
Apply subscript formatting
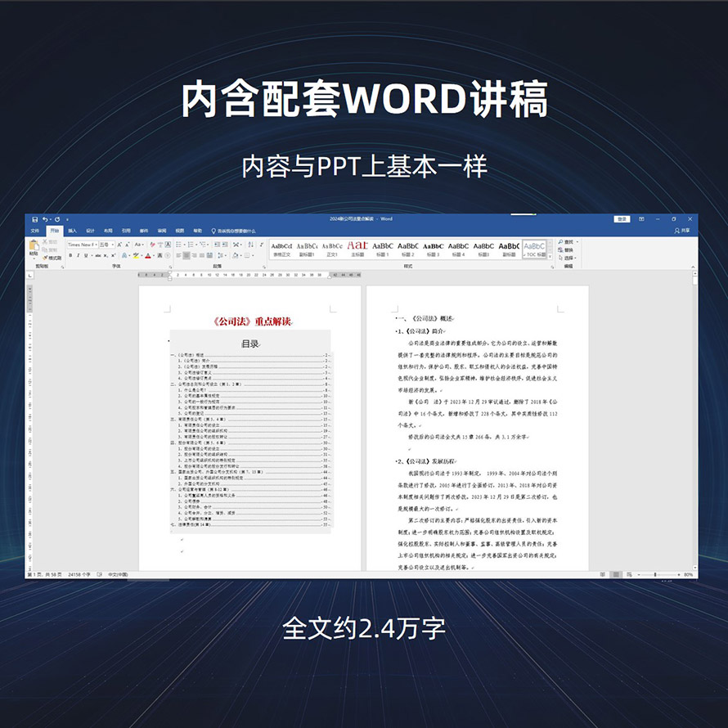[106, 255]
